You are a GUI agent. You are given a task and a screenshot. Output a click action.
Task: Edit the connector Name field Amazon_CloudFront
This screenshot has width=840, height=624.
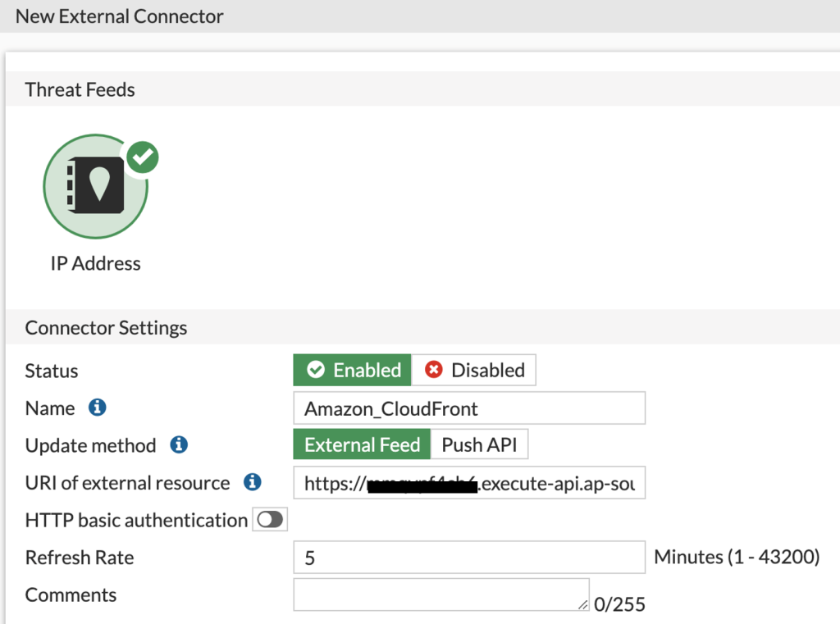pyautogui.click(x=468, y=408)
